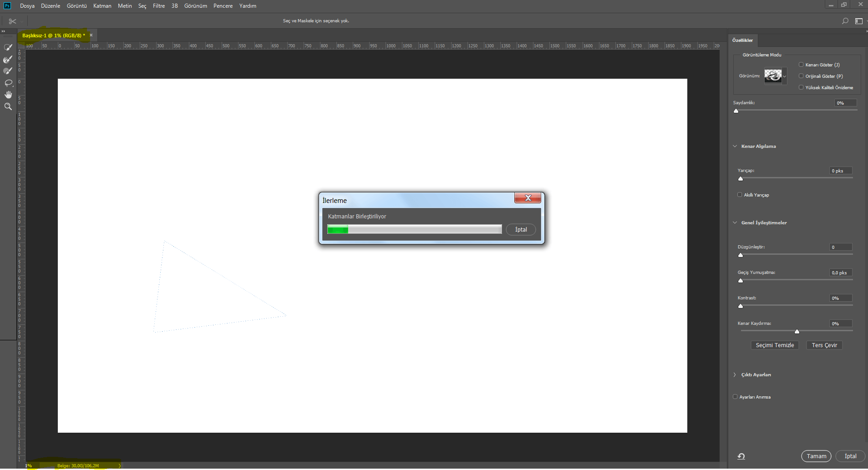Click the reset workspace arrow icon at panel bottom
868x470 pixels.
741,456
